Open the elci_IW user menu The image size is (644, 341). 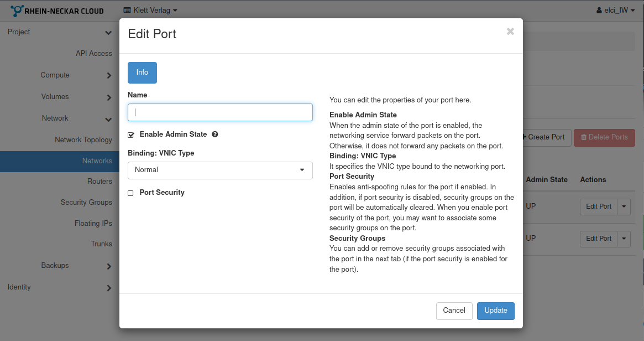click(615, 10)
